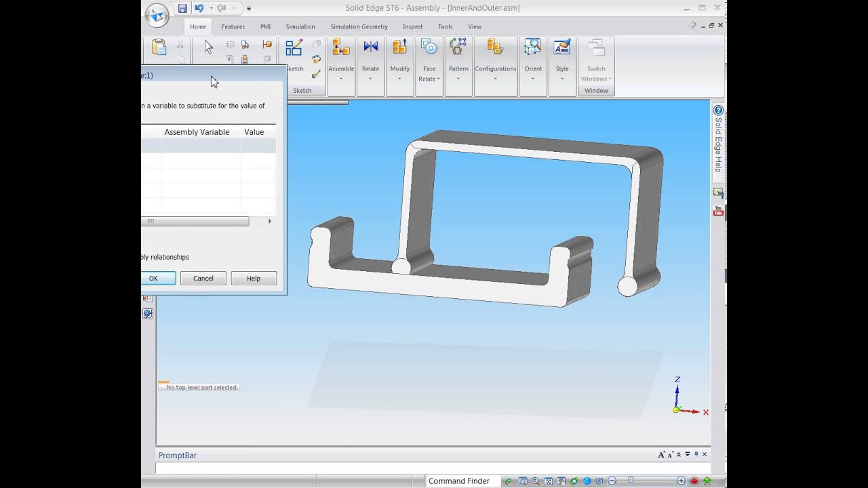Click the Orient view icon
This screenshot has width=868, height=488.
(533, 47)
